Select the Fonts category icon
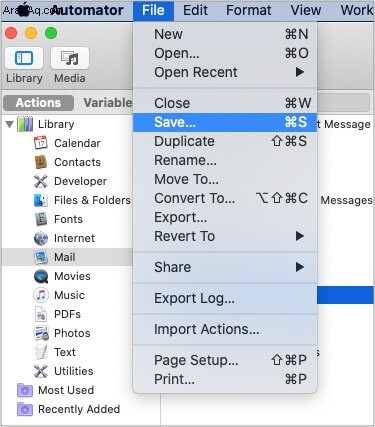The width and height of the screenshot is (375, 427). click(41, 219)
